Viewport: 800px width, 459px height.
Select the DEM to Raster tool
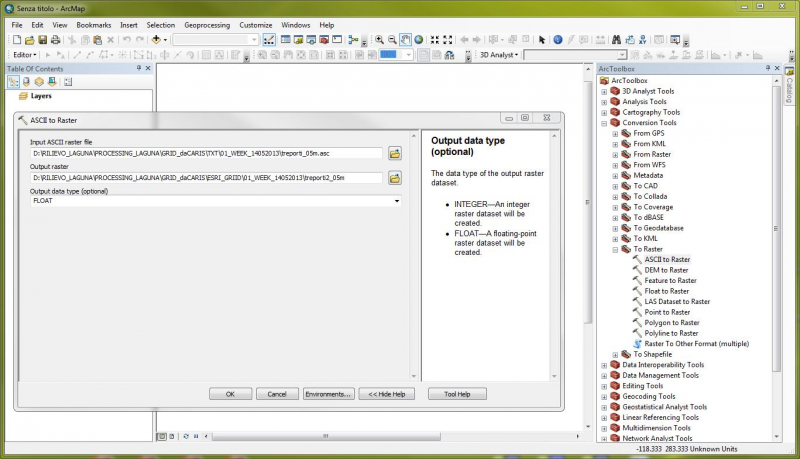666,270
